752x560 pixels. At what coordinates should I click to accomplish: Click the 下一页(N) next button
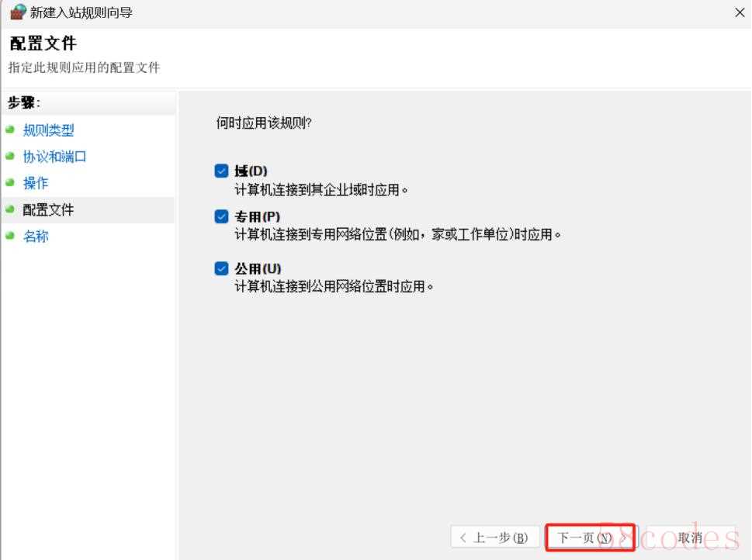(x=591, y=538)
